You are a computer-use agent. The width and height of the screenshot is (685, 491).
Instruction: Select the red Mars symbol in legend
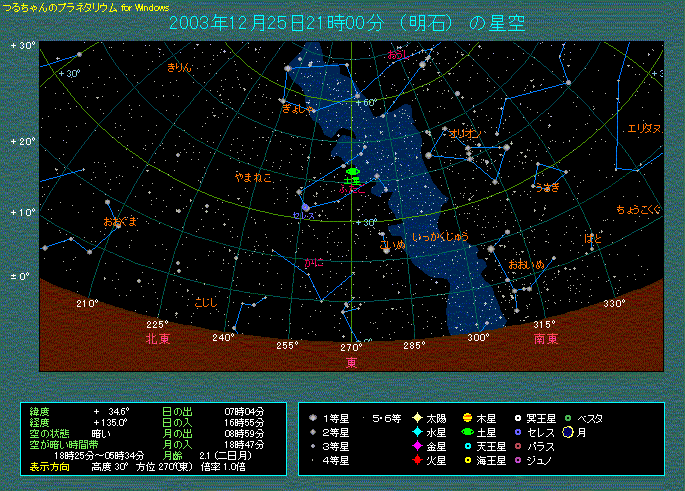(x=417, y=460)
